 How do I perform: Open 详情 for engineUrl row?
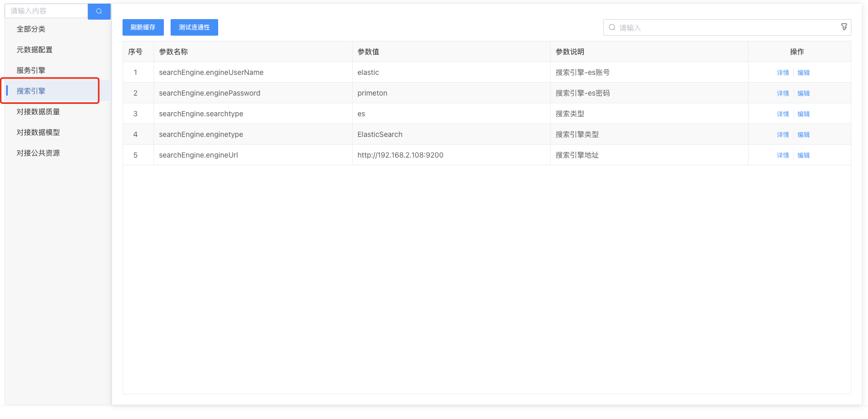tap(783, 156)
